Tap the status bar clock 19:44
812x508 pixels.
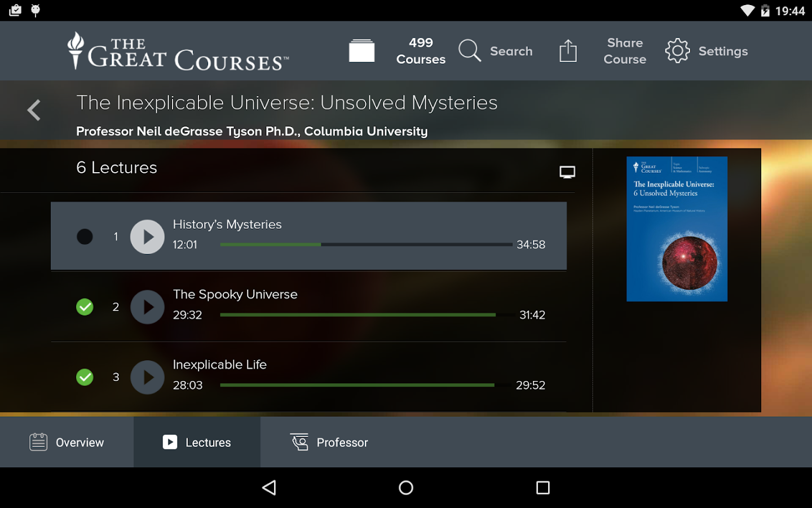tap(790, 11)
